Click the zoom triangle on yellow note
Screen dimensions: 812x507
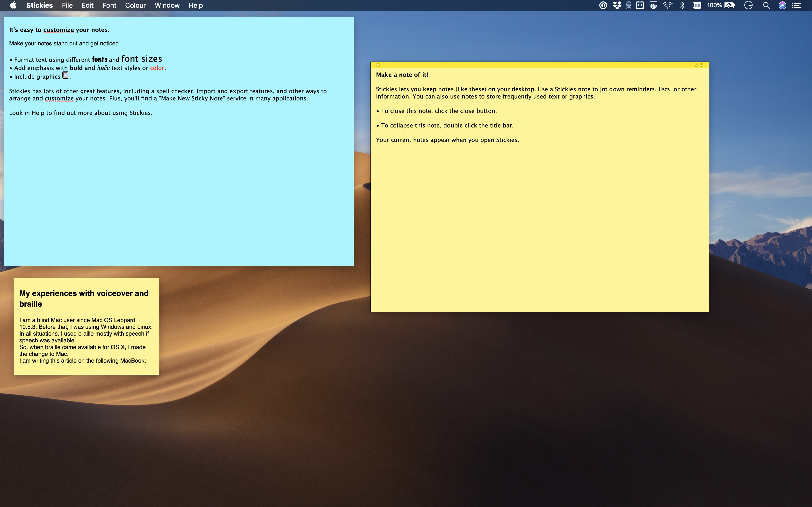(x=696, y=65)
